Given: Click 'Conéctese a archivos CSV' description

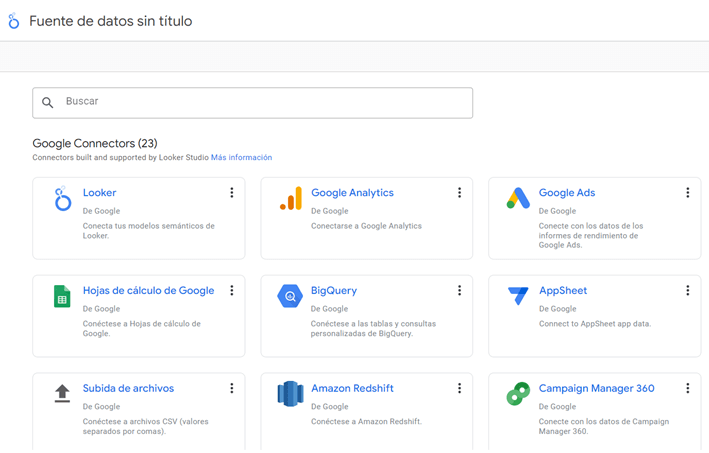Looking at the screenshot, I should (x=146, y=426).
